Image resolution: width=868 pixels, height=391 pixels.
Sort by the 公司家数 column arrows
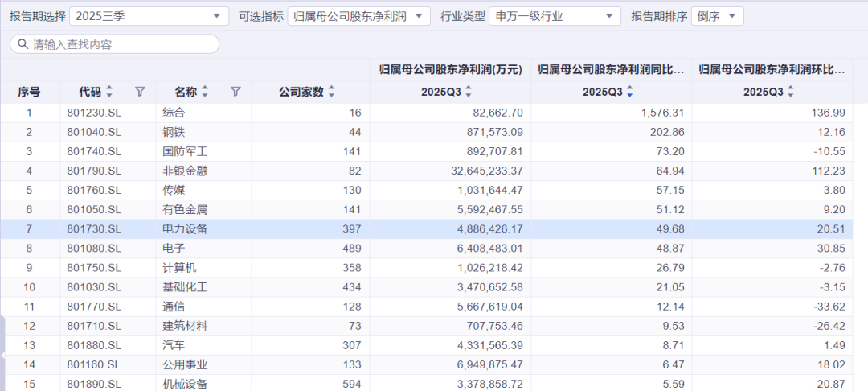(332, 92)
